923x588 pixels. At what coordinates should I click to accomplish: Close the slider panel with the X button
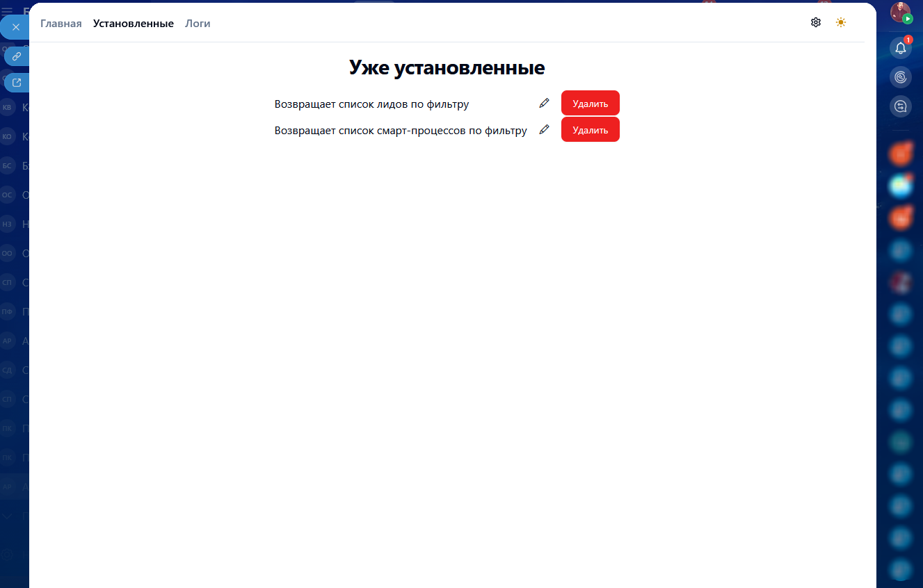point(16,27)
